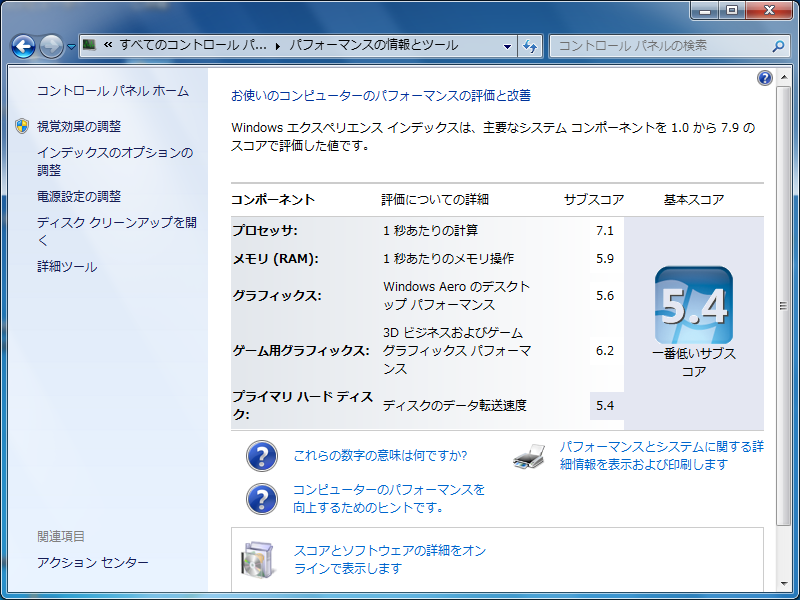Click the Forward navigation arrow button
The width and height of the screenshot is (800, 600).
(51, 46)
